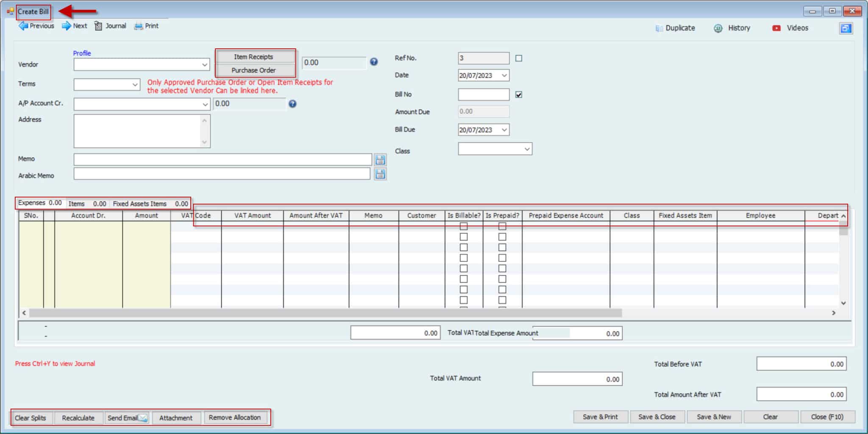This screenshot has height=434, width=868.
Task: Save the Arabic Memo with disk icon
Action: point(380,174)
